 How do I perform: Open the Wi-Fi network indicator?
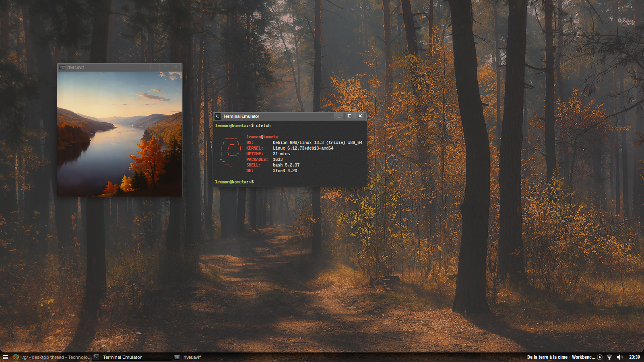(609, 357)
